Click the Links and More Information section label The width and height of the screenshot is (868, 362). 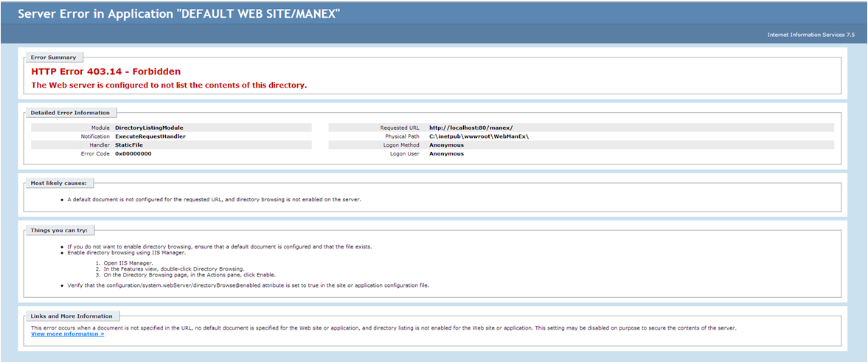72,316
